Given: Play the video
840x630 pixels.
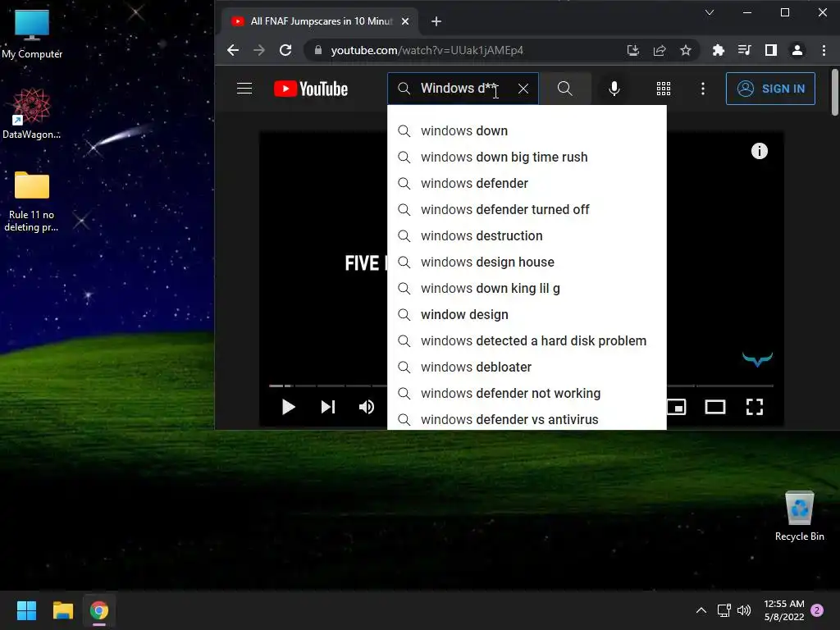Looking at the screenshot, I should pos(288,407).
